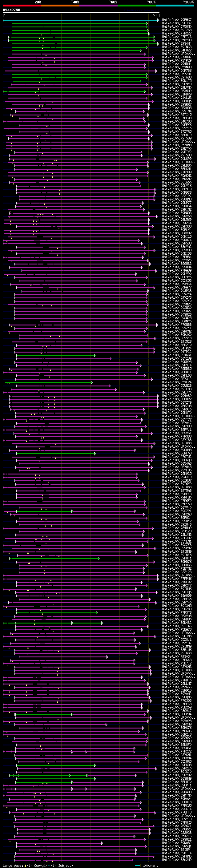
Task: Open hit UniRef100_Q75GM0
Action: coord(177,26)
